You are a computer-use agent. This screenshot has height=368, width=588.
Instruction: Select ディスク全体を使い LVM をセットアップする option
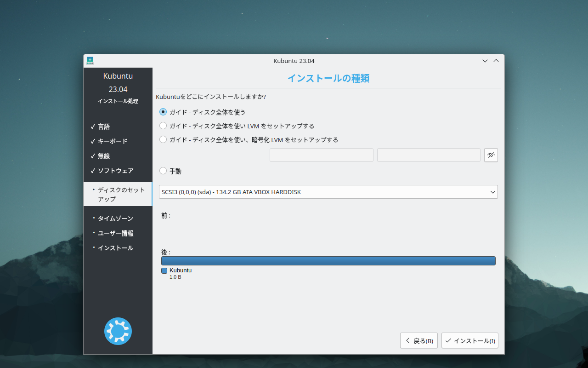pos(237,126)
